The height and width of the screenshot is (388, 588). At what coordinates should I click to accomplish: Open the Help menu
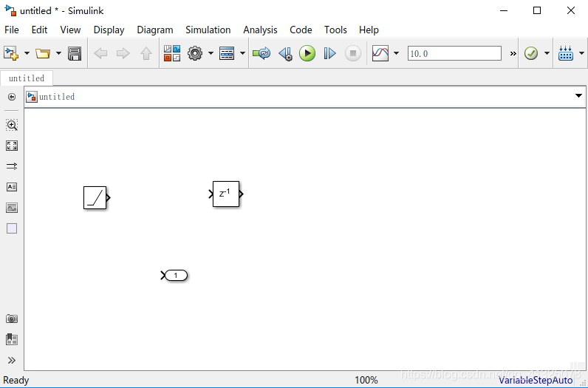369,30
